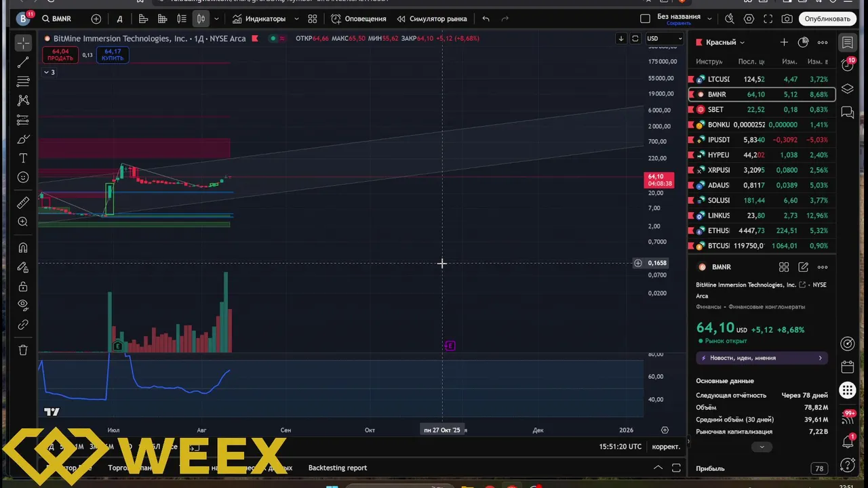868x488 pixels.
Task: Select BTCUSD row in watchlist
Action: (x=762, y=246)
